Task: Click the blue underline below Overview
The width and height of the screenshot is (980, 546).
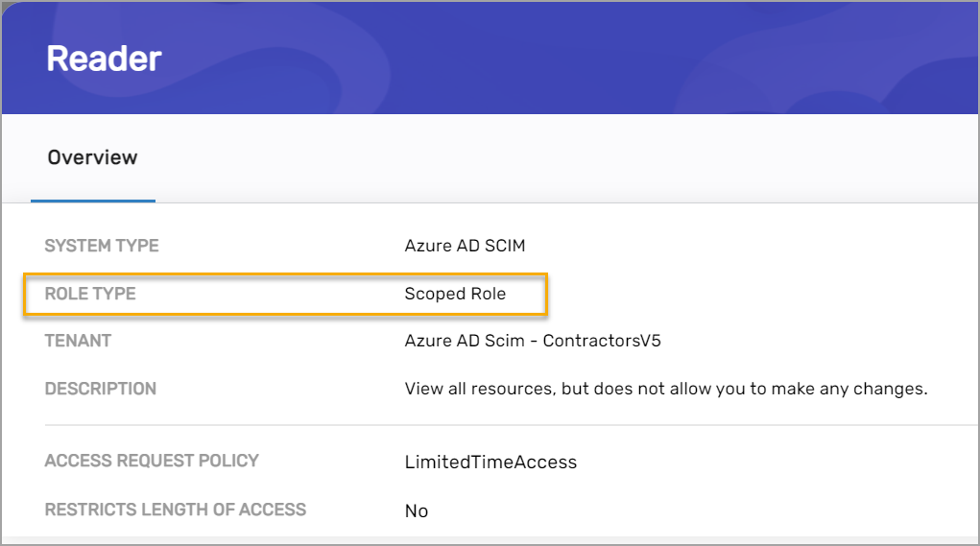Action: (x=92, y=201)
